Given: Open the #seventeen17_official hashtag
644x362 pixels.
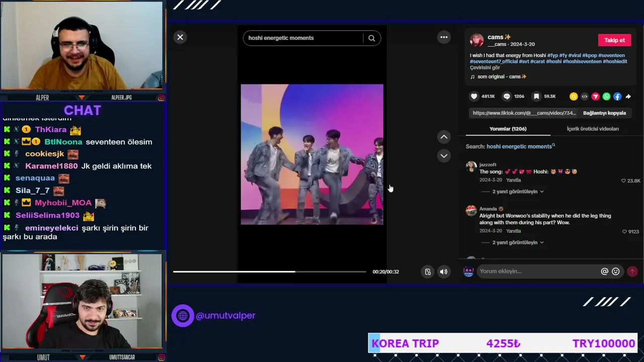Looking at the screenshot, I should pos(494,61).
